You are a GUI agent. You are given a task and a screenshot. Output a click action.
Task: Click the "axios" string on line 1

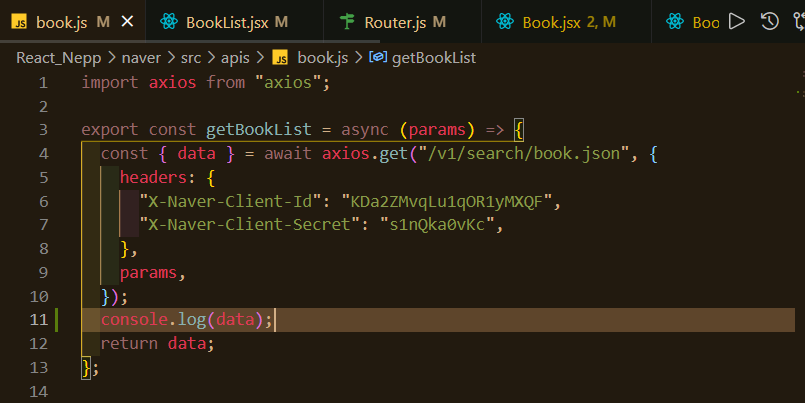[x=288, y=82]
